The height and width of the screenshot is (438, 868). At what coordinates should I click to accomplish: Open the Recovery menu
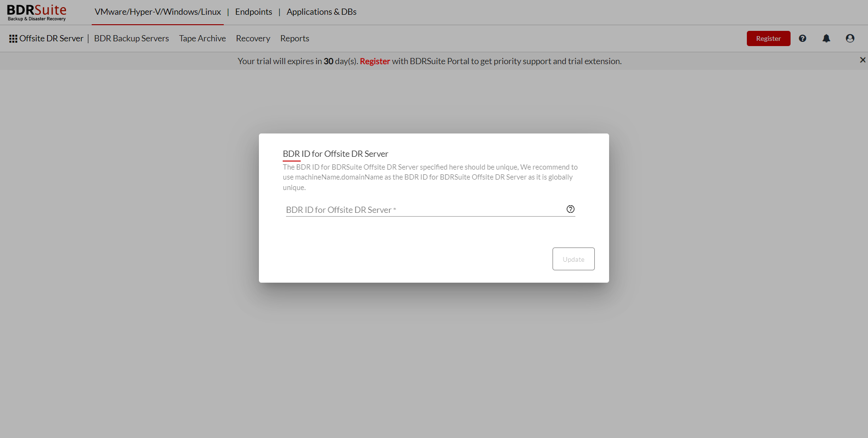coord(253,38)
